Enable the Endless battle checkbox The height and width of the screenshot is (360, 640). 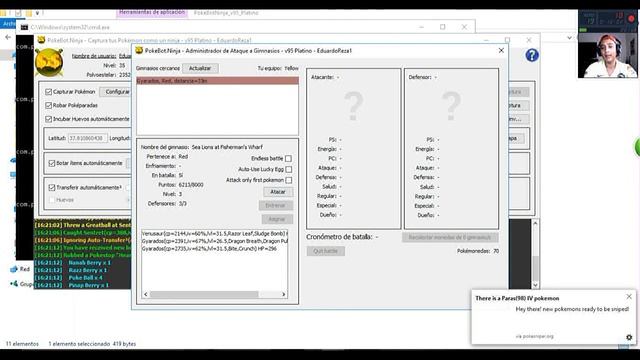(288, 158)
